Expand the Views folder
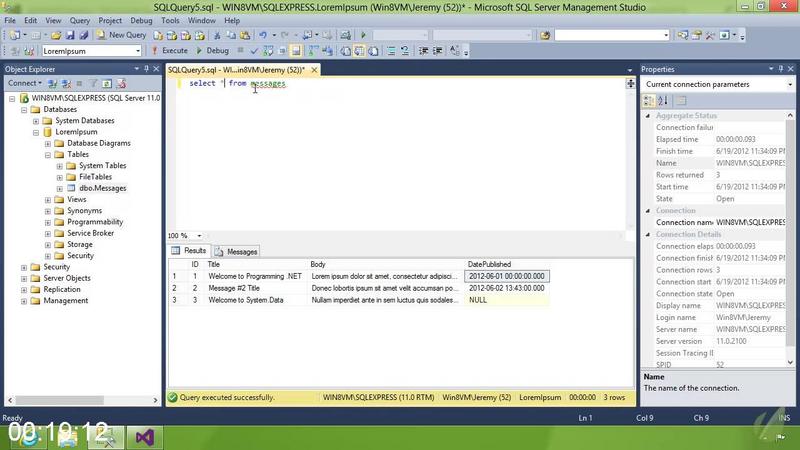The width and height of the screenshot is (800, 450). click(x=48, y=199)
